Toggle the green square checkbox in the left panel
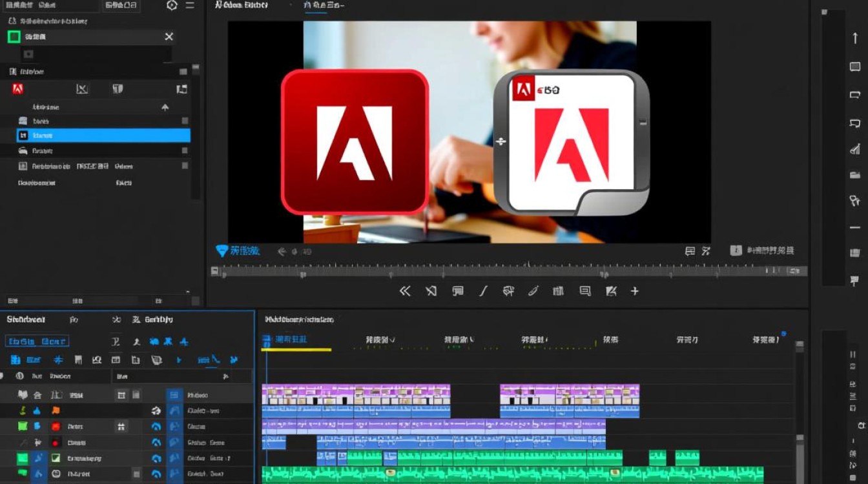Screen dimensions: 868x484 click(14, 37)
